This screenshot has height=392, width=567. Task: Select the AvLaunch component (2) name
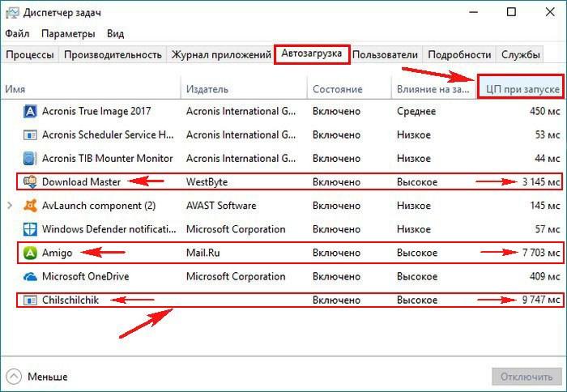click(x=99, y=206)
